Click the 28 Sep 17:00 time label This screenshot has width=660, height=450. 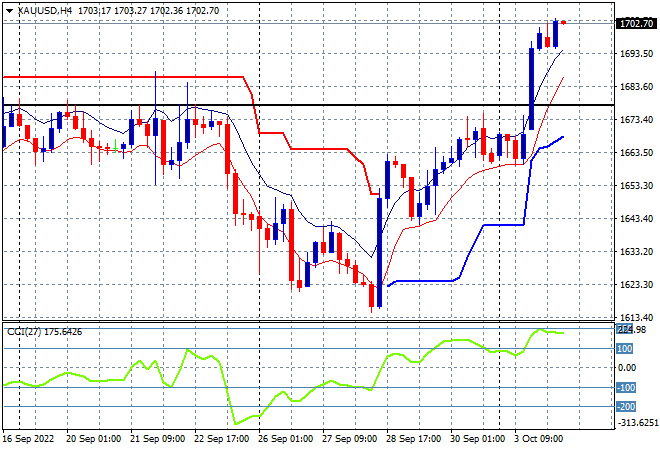coord(413,439)
